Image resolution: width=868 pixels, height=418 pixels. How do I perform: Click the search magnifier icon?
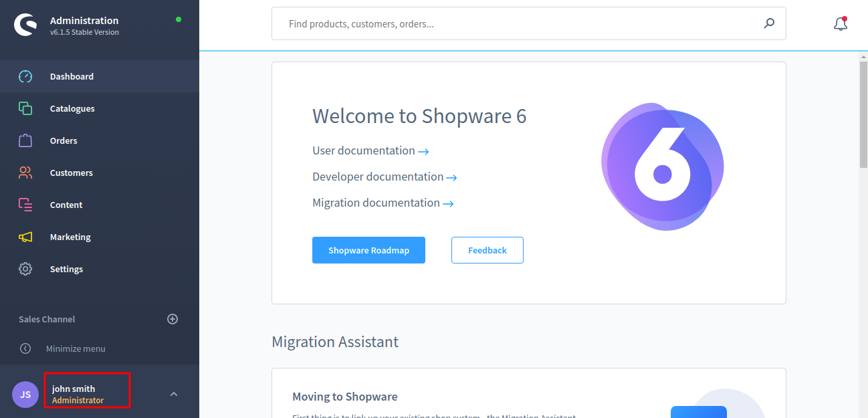point(769,23)
